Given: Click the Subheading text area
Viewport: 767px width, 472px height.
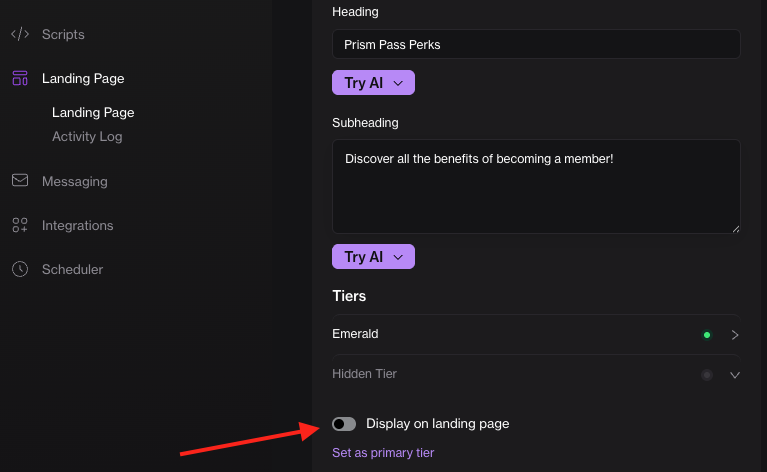Looking at the screenshot, I should (x=536, y=187).
